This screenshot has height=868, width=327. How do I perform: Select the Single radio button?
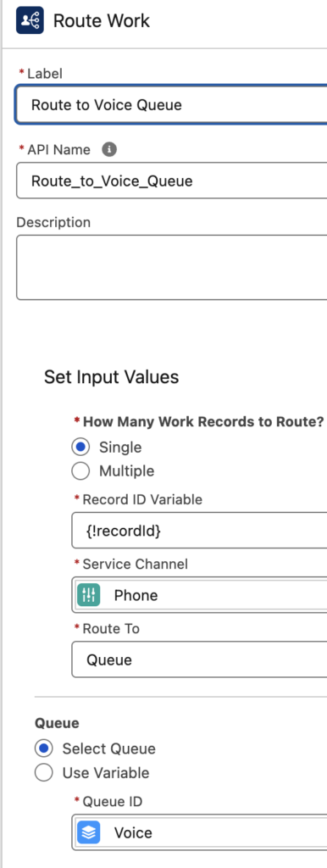[x=80, y=447]
